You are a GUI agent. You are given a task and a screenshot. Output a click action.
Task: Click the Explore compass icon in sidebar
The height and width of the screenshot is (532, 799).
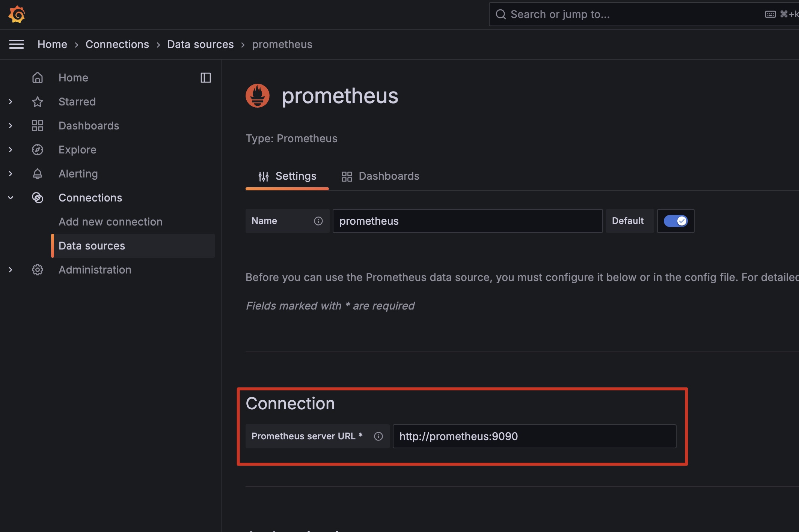pyautogui.click(x=38, y=150)
